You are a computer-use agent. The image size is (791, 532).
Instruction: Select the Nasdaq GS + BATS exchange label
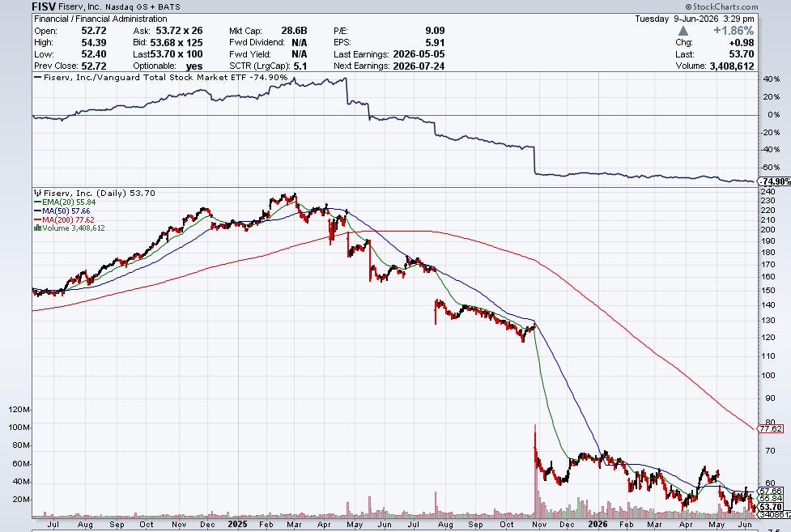pyautogui.click(x=142, y=7)
